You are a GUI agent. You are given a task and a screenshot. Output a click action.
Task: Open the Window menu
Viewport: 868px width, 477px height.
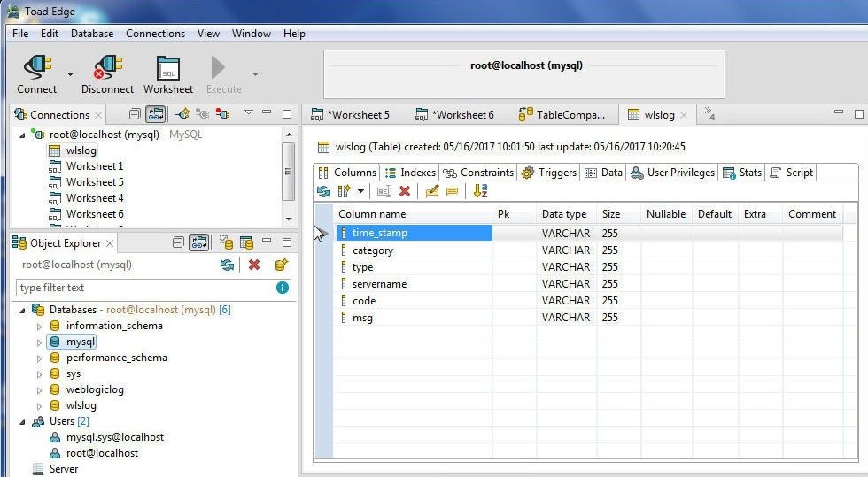pos(252,34)
